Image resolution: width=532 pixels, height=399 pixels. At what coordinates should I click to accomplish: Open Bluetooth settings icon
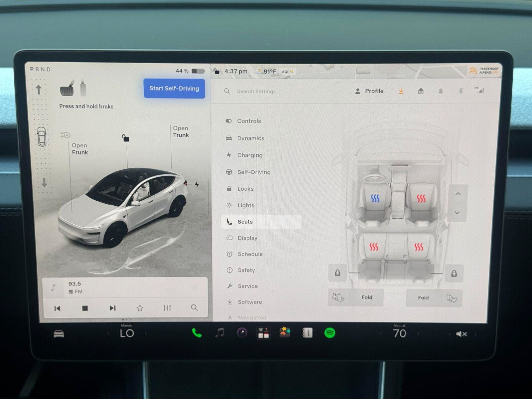[x=461, y=91]
